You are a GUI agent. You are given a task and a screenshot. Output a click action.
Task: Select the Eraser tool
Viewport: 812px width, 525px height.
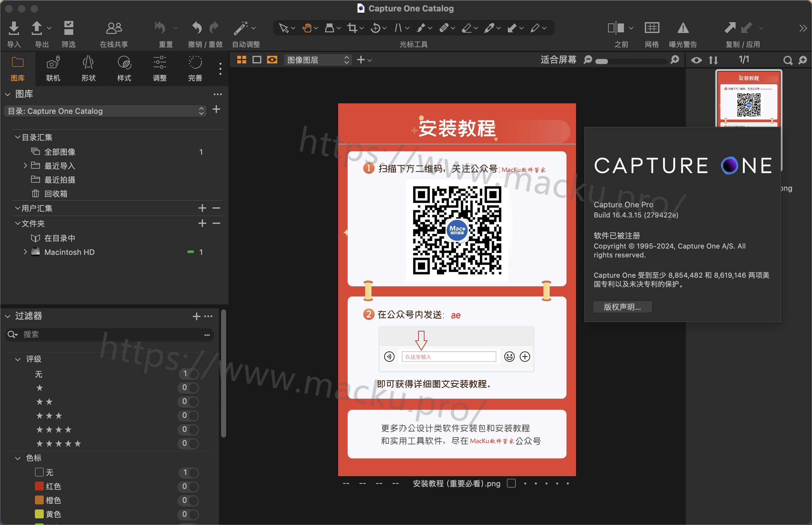tap(466, 28)
